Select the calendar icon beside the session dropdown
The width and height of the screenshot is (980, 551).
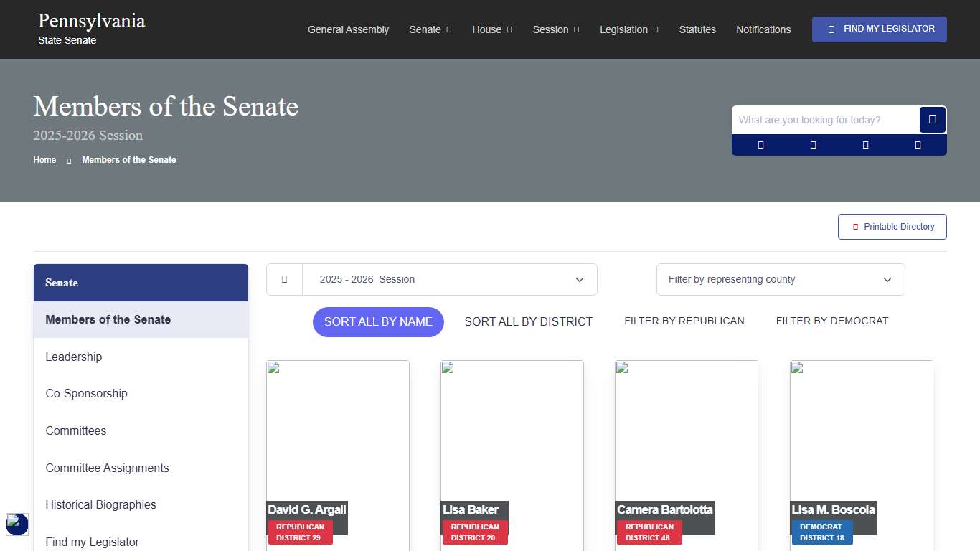284,279
